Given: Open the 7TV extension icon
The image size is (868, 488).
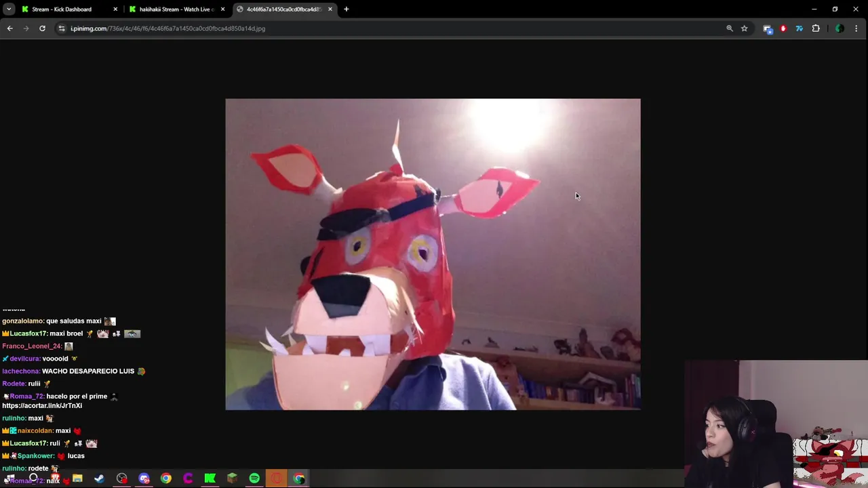Looking at the screenshot, I should [799, 28].
